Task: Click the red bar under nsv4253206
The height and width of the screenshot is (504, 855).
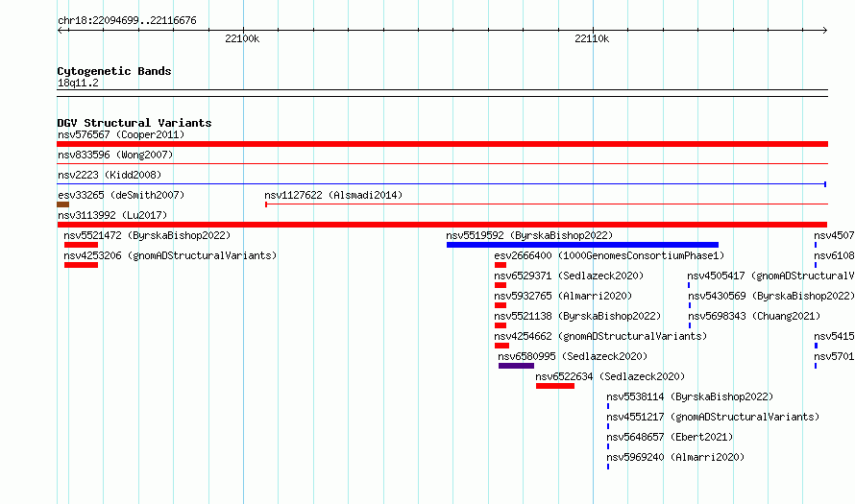Action: tap(82, 265)
